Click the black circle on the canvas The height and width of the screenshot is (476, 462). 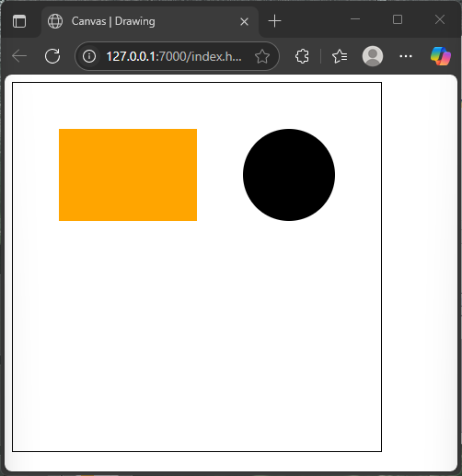(x=289, y=175)
